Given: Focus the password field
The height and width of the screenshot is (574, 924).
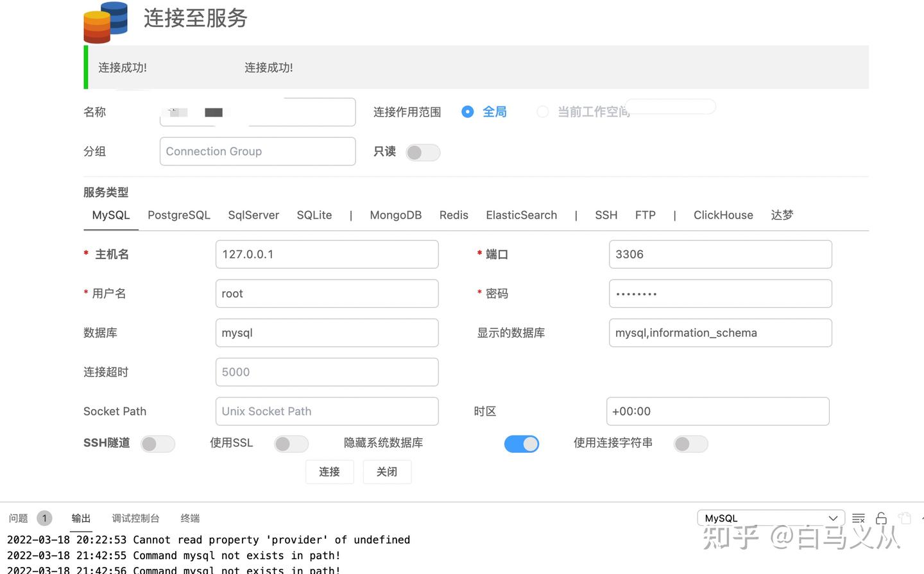Looking at the screenshot, I should [721, 294].
